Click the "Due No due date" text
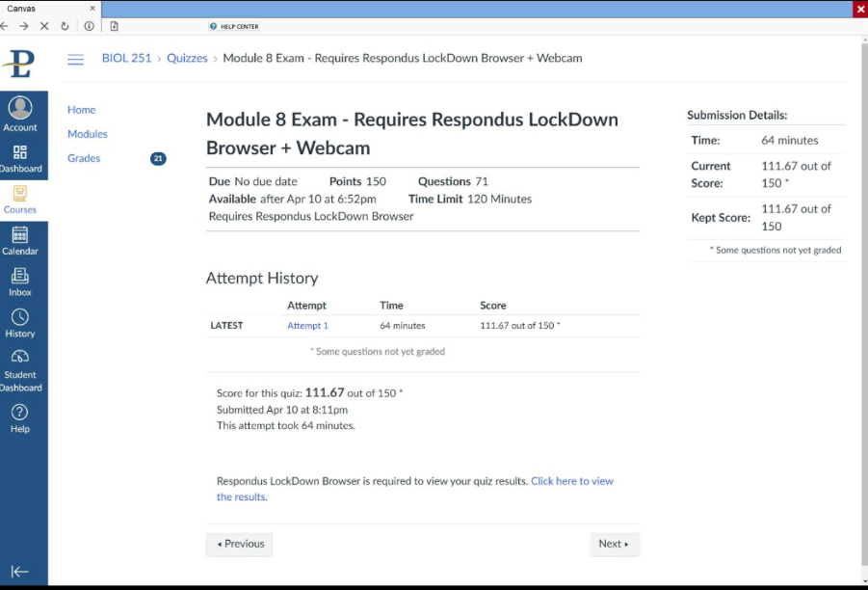The image size is (868, 590). click(253, 181)
